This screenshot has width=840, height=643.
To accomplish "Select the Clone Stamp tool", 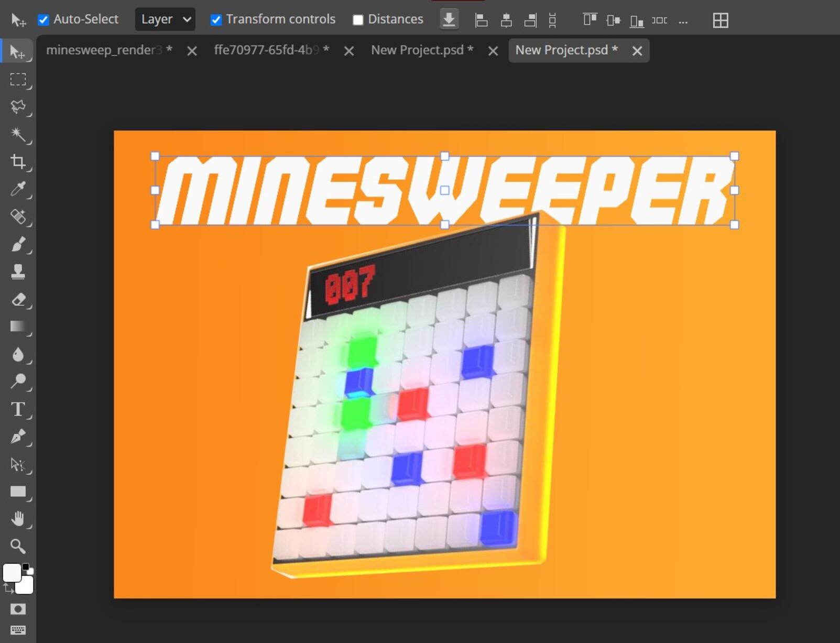I will (x=18, y=271).
